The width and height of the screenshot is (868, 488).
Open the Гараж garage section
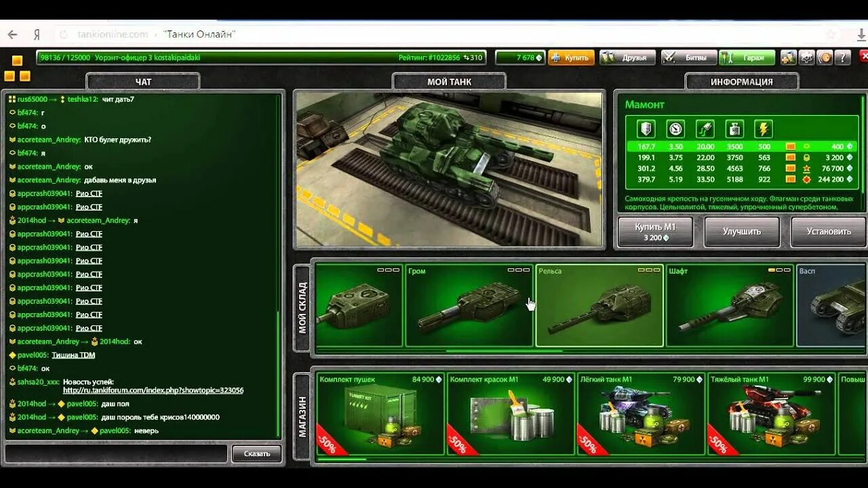coord(747,58)
